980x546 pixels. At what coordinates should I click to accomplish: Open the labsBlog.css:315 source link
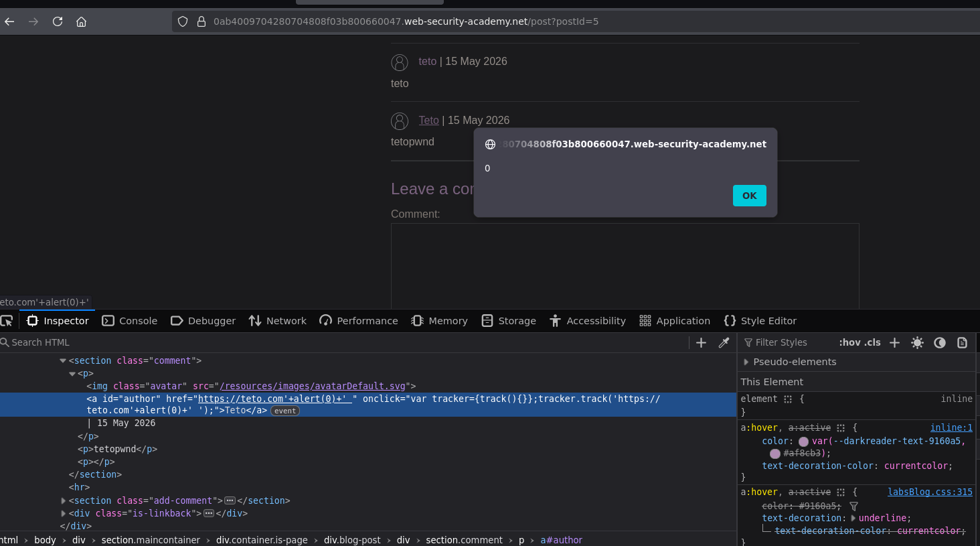pyautogui.click(x=930, y=492)
